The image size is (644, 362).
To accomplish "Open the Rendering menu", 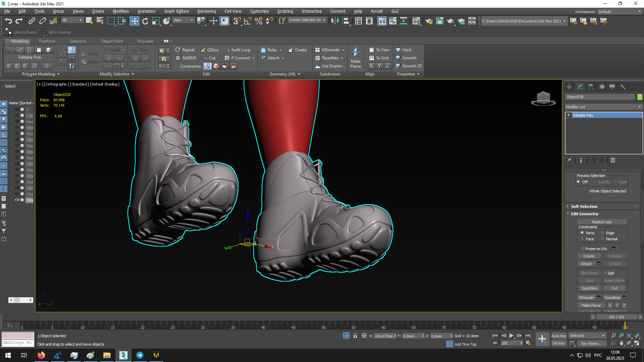I will (206, 11).
